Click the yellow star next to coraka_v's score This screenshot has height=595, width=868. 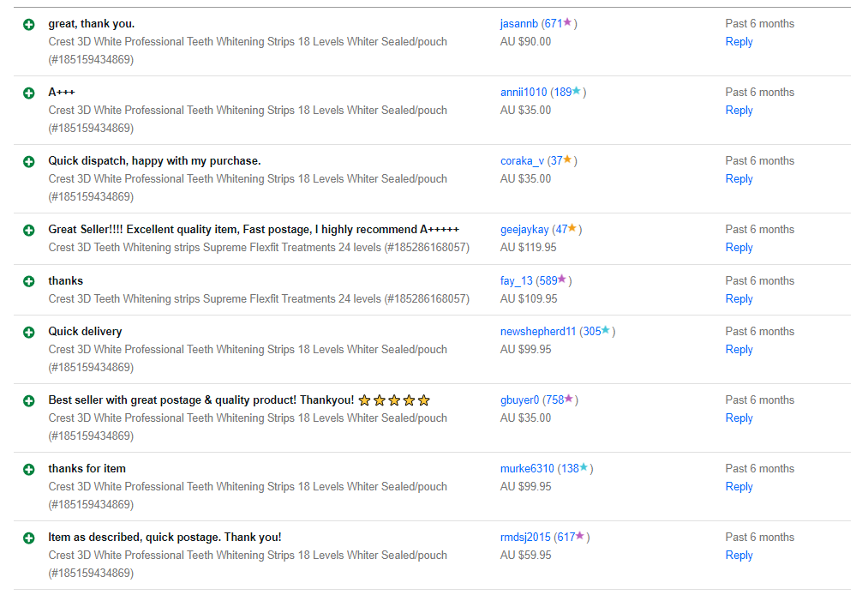[567, 159]
